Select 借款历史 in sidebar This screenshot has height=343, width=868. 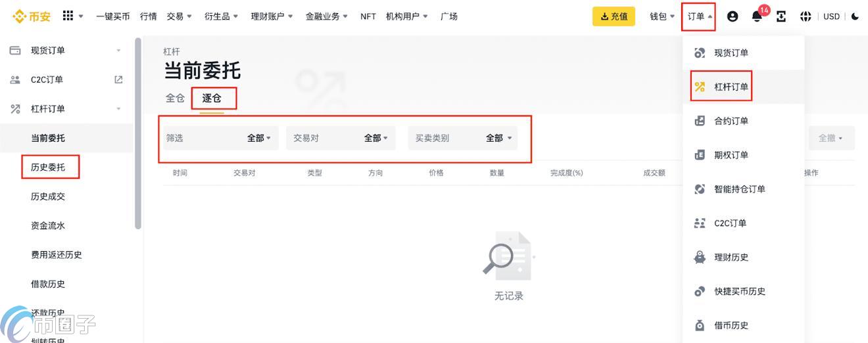48,284
